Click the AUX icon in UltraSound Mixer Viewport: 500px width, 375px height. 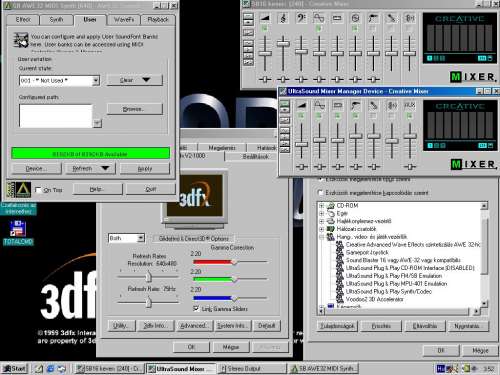point(410,105)
